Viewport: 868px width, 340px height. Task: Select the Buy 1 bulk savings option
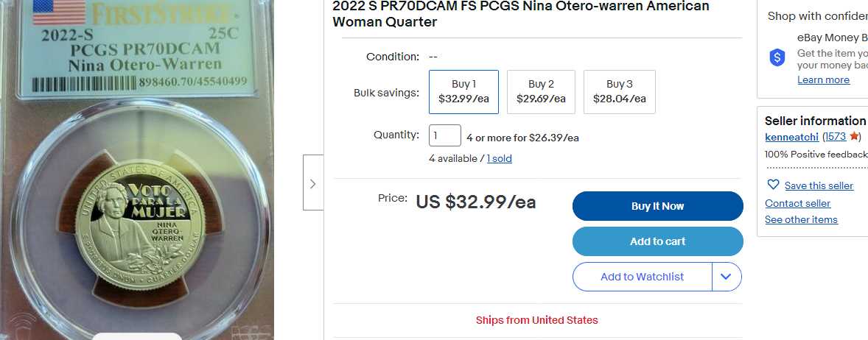click(x=463, y=92)
